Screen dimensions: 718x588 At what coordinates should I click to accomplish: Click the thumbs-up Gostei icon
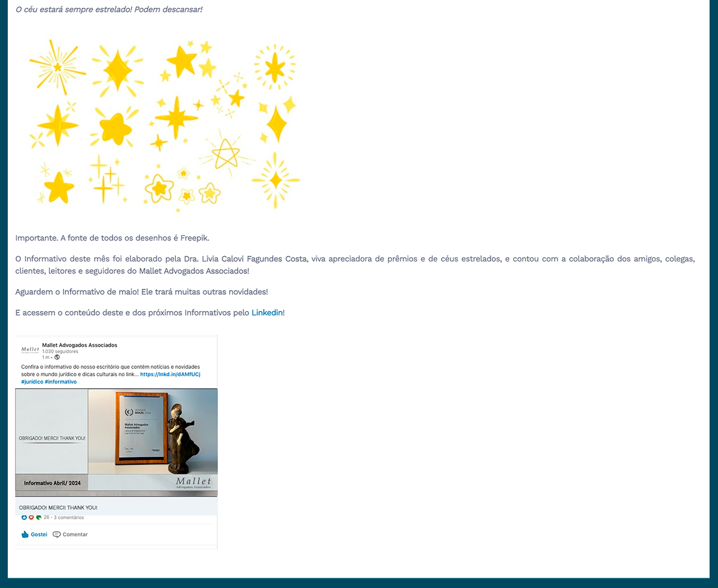[25, 534]
